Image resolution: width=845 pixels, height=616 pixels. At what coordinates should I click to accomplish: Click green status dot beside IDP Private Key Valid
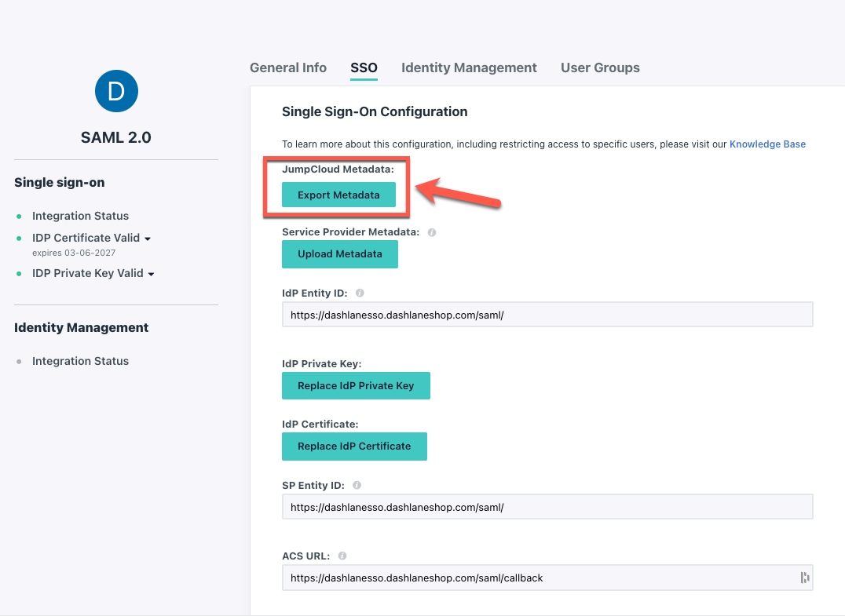tap(19, 274)
